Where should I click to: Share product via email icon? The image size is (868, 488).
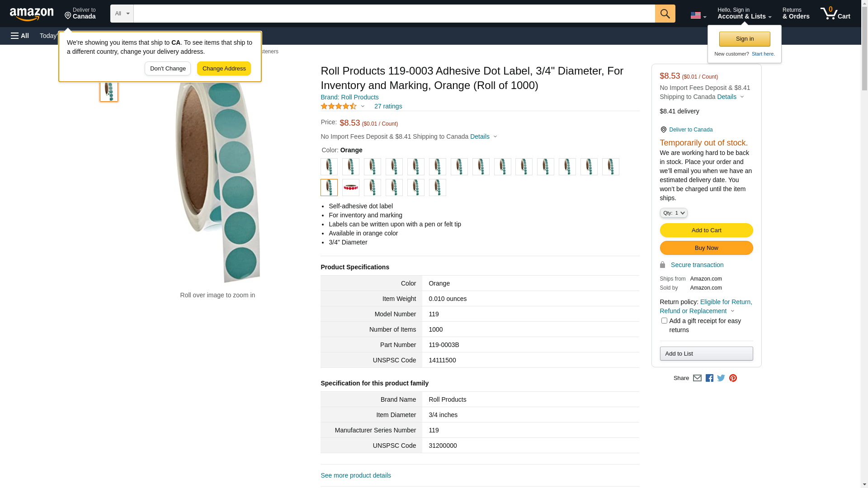(x=697, y=378)
